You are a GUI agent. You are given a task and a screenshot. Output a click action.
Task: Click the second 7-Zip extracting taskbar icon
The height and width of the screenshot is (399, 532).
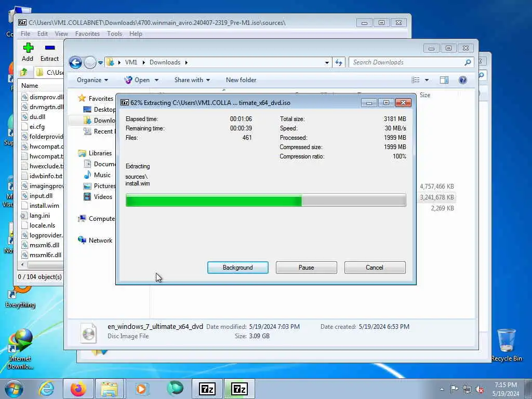pos(239,389)
